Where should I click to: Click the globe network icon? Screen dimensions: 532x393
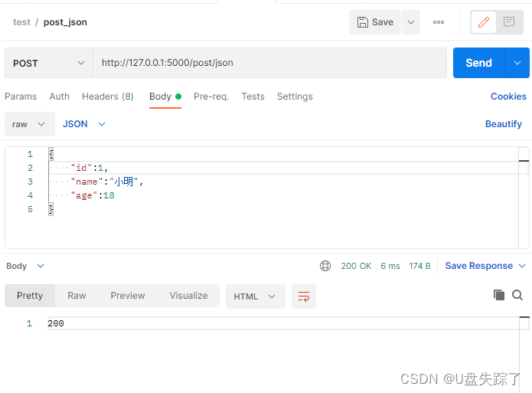click(325, 266)
